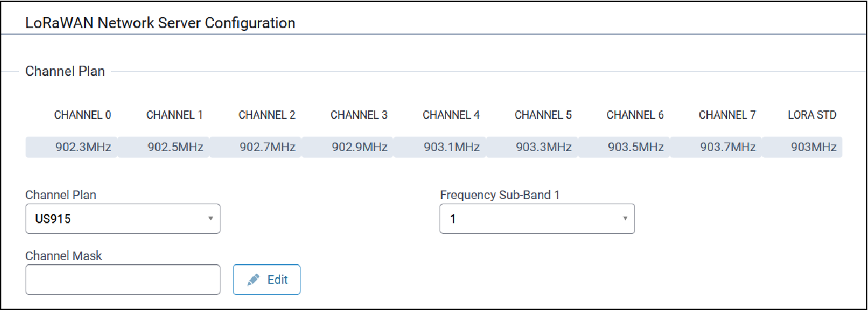Viewport: 868px width, 310px height.
Task: Select the CHANNEL 0 column header
Action: 83,115
